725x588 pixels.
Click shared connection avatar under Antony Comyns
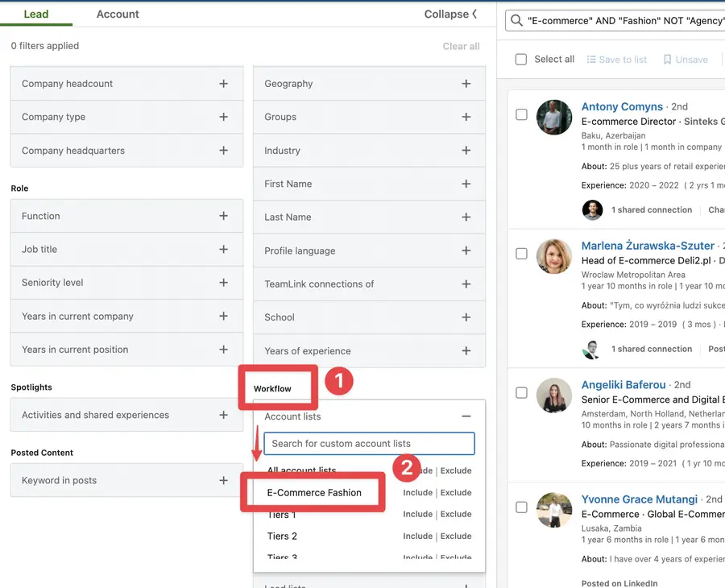point(592,210)
